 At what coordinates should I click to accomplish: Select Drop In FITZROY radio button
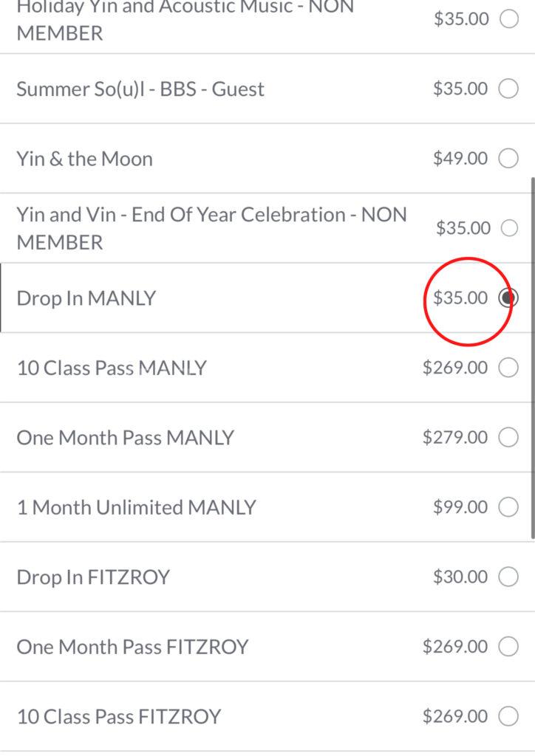[x=508, y=577]
